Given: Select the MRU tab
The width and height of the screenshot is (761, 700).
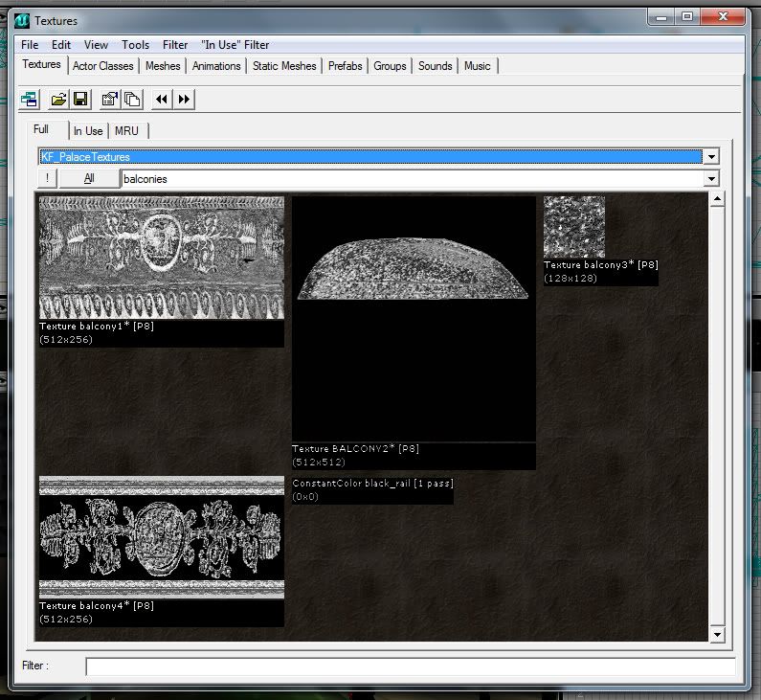Looking at the screenshot, I should click(x=126, y=130).
